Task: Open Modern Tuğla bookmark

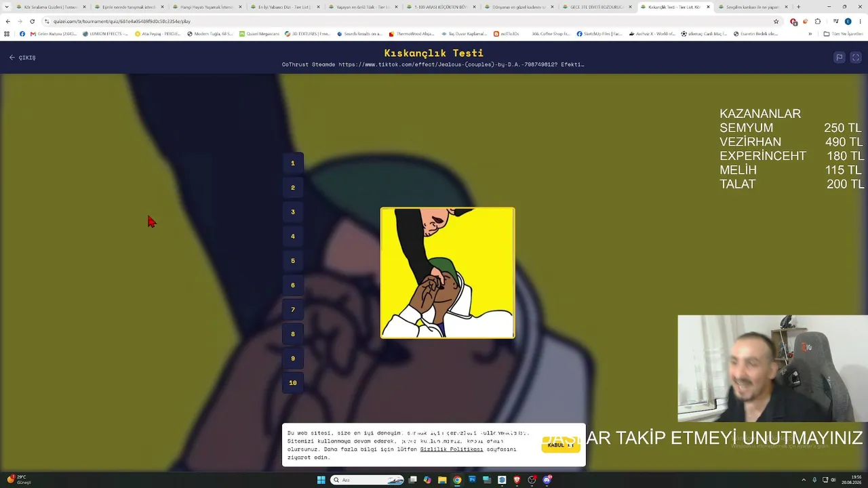Action: tap(210, 34)
